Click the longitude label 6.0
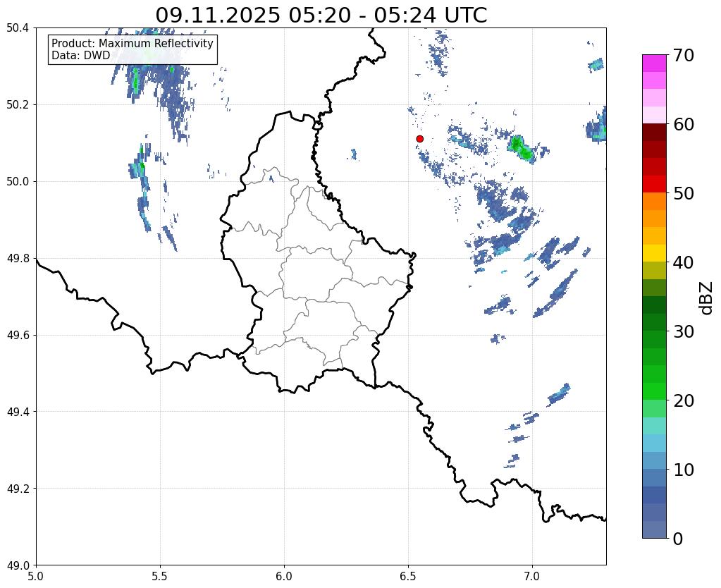The height and width of the screenshot is (588, 721). 284,576
